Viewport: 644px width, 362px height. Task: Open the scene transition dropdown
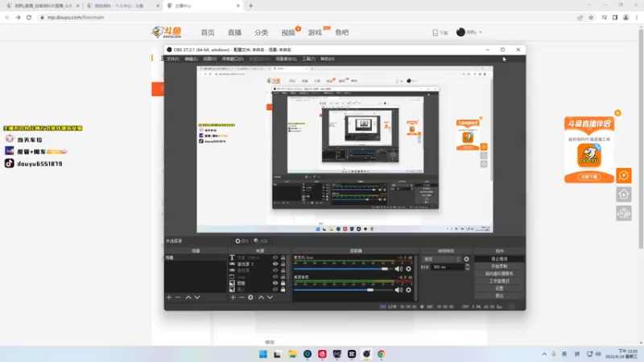pyautogui.click(x=441, y=259)
